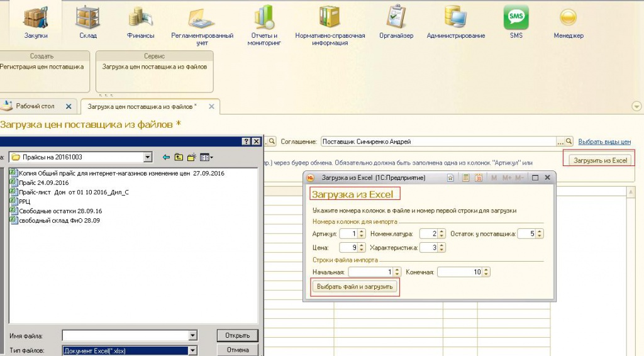The height and width of the screenshot is (356, 644).
Task: Click the M+ memory button
Action: pyautogui.click(x=507, y=178)
